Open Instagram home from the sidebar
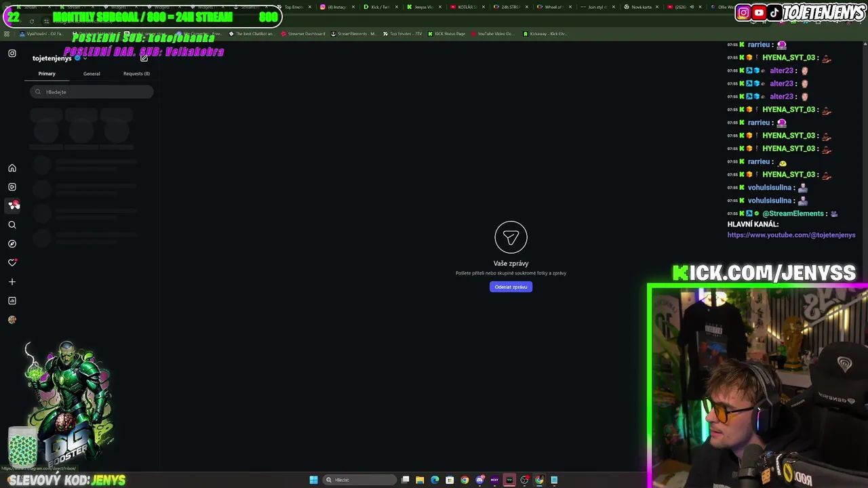This screenshot has height=488, width=868. pos(12,168)
